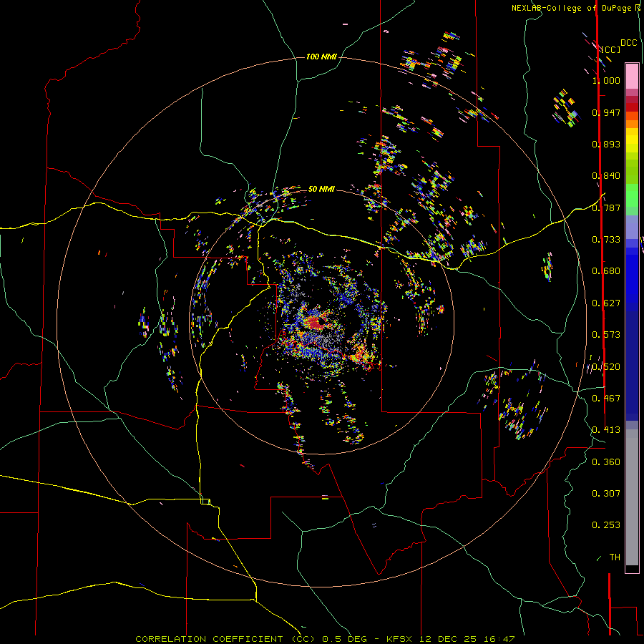Click the DCC label above the color bar
This screenshot has width=644, height=644.
tap(628, 43)
